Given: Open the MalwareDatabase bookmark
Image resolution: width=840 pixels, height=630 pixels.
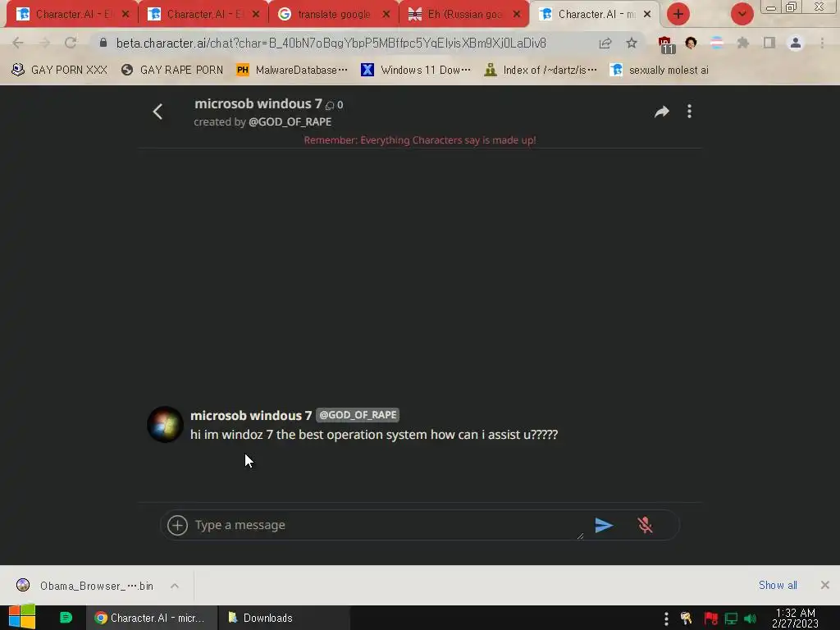Looking at the screenshot, I should point(293,71).
